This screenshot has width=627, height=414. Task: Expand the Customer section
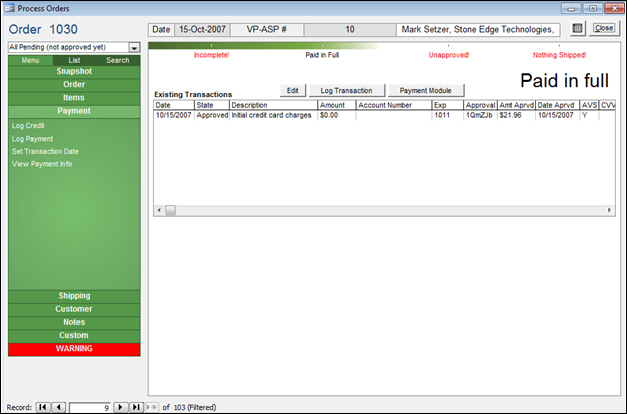point(74,309)
